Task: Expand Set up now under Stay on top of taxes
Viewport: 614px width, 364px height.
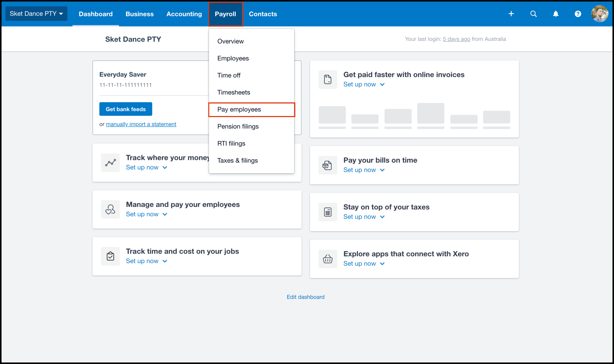Action: [364, 217]
